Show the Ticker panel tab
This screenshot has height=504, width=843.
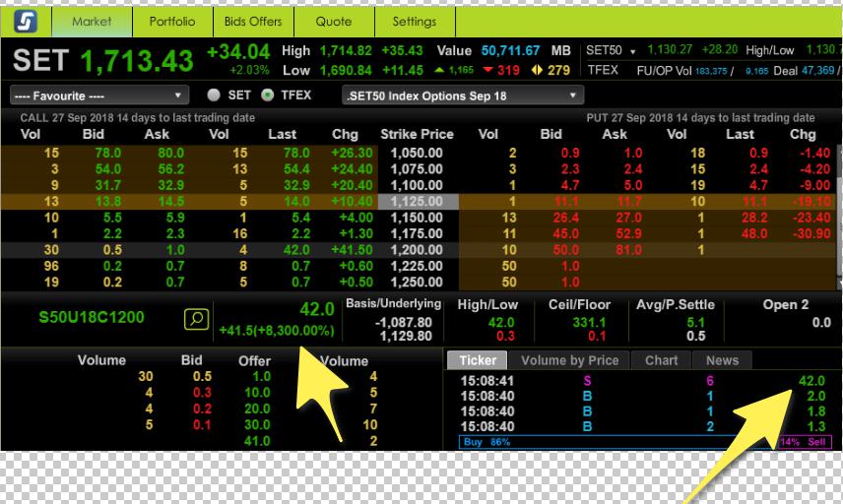478,360
